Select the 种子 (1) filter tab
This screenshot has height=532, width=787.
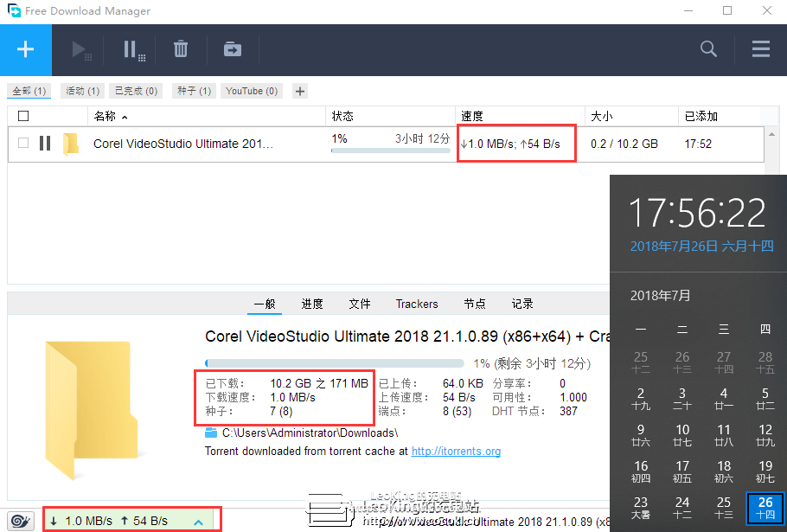pos(194,91)
